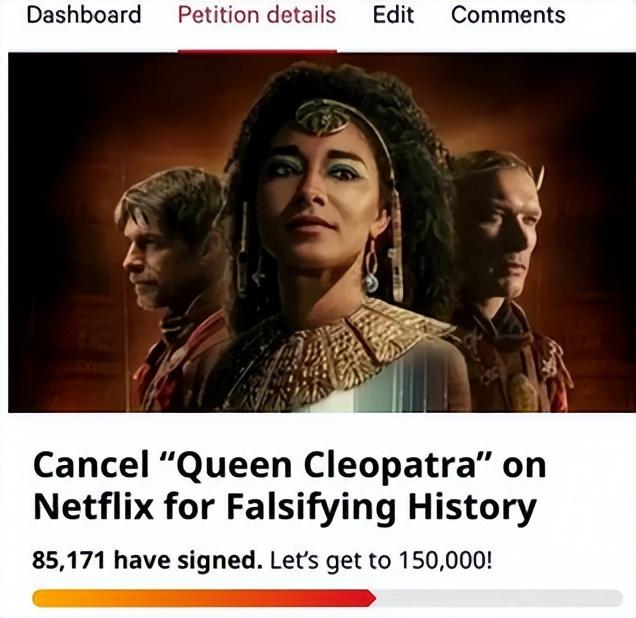Open the Dashboard tab
636x618 pixels.
coord(84,15)
